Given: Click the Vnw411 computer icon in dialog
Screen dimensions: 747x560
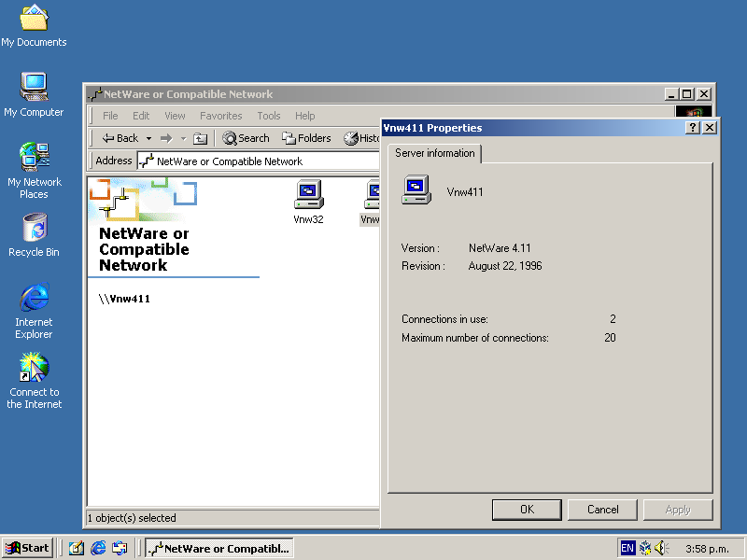Looking at the screenshot, I should pos(416,190).
